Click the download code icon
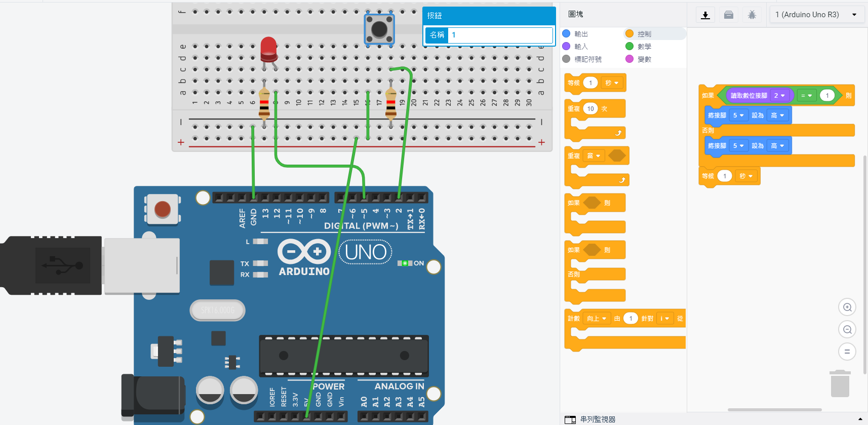 point(705,15)
